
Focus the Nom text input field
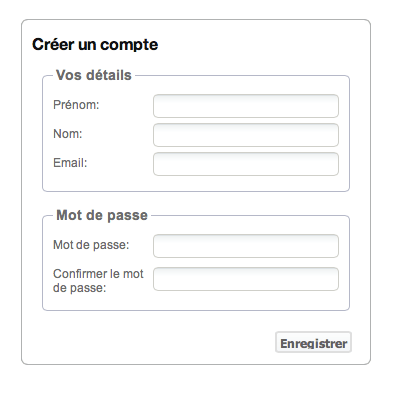click(246, 135)
